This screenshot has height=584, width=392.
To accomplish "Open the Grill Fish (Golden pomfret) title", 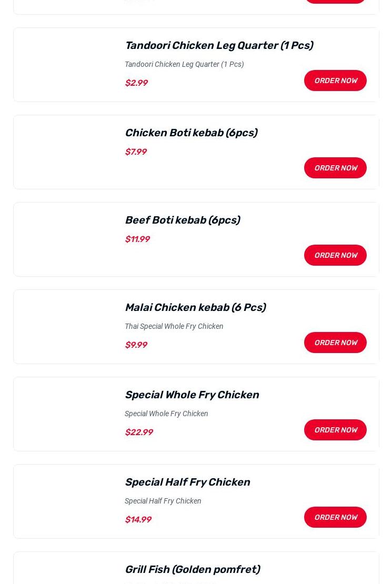I will [x=192, y=569].
